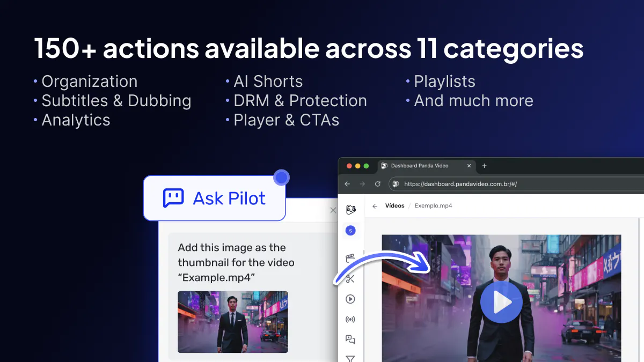Screen dimensions: 644x362
Task: Open the funnel icon in the sidebar
Action: coord(350,358)
